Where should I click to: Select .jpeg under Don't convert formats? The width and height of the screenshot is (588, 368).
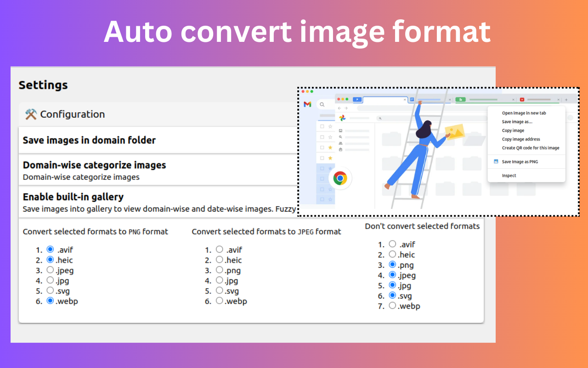(392, 275)
